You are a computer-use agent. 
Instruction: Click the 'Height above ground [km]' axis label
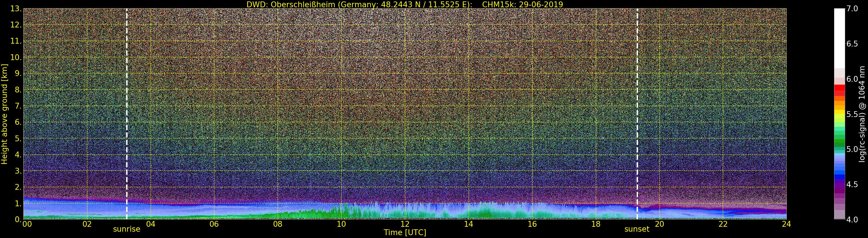(x=4, y=114)
